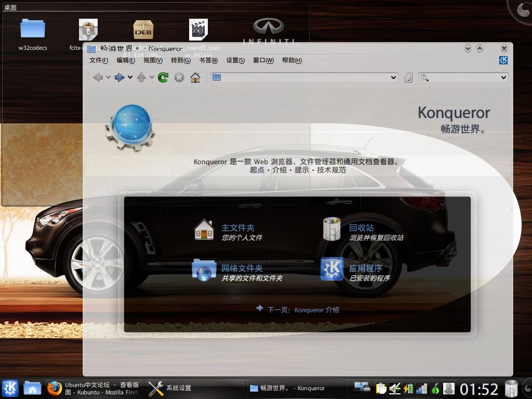Screen dimensions: 532x399
Task: Expand the up-level history dropdown arrow
Action: click(152, 77)
